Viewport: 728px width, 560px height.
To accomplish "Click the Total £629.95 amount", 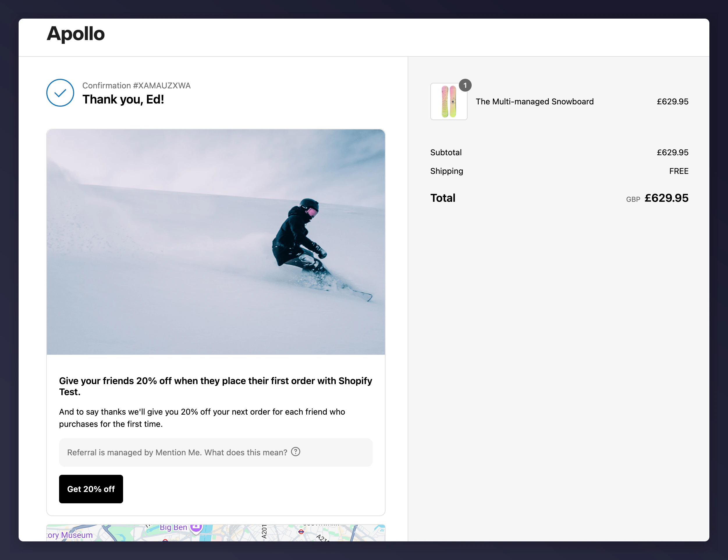I will coord(666,198).
